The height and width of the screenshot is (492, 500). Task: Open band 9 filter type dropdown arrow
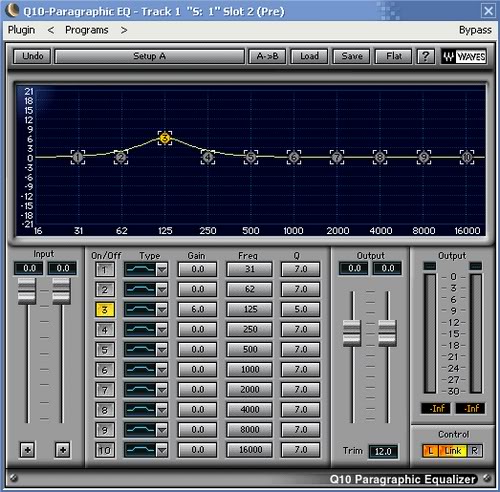pos(162,430)
